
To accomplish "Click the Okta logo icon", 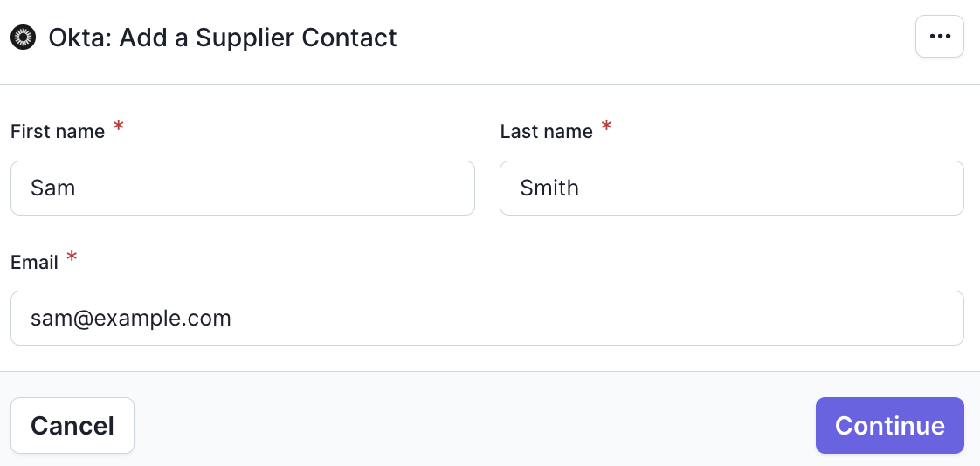I will [23, 38].
